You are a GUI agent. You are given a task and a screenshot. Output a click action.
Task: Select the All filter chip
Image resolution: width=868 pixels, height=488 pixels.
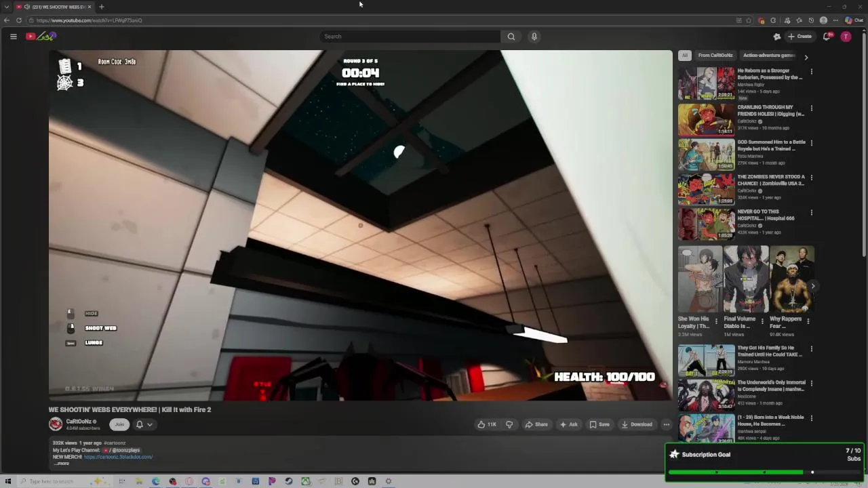pos(685,56)
